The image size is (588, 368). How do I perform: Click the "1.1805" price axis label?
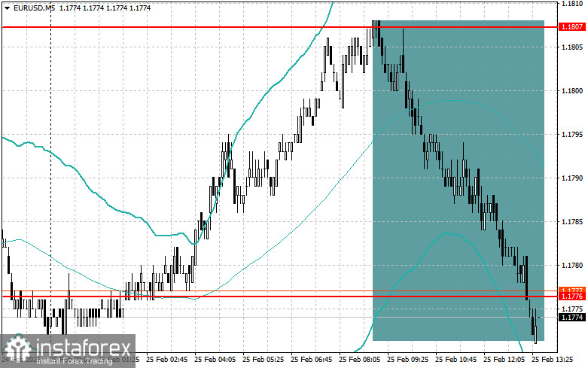(572, 47)
